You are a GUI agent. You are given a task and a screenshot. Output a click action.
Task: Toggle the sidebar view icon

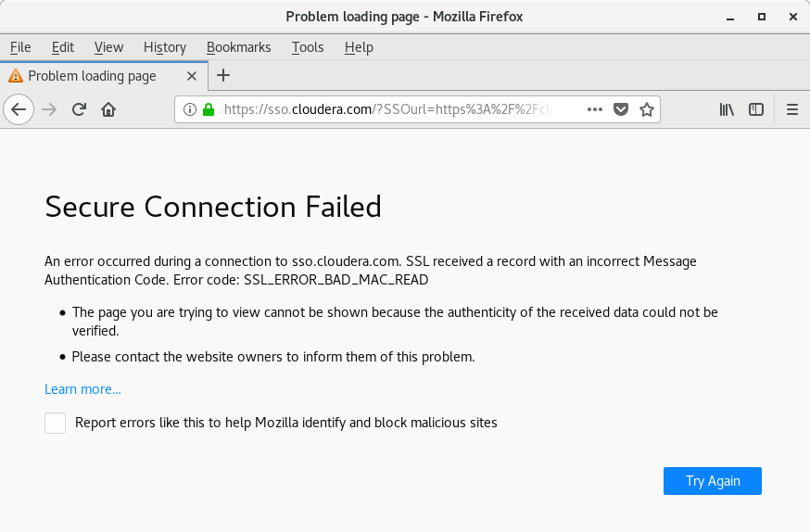tap(756, 109)
